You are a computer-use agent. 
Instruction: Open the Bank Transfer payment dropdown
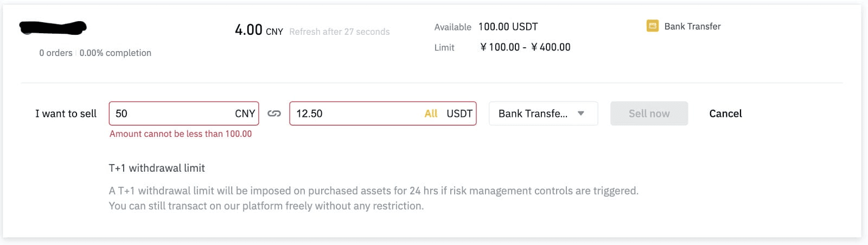[x=543, y=114]
